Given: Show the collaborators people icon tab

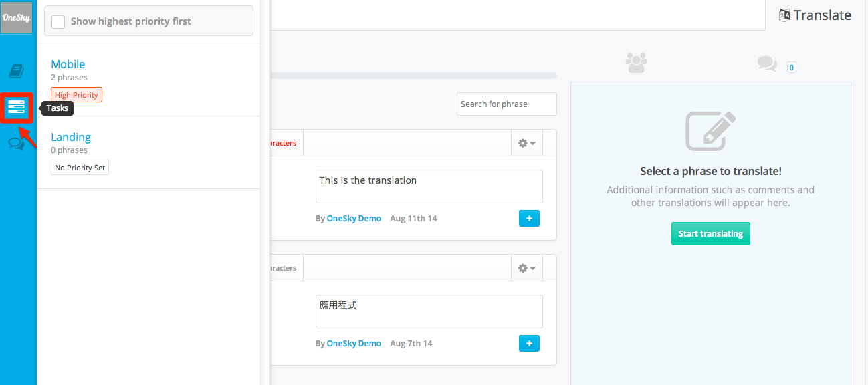Looking at the screenshot, I should (636, 63).
